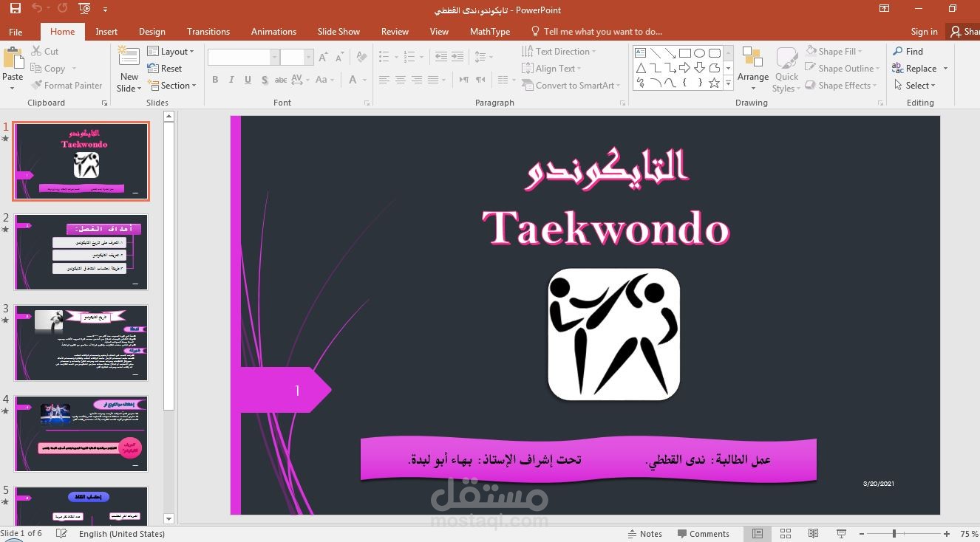This screenshot has height=542, width=980.
Task: Switch to the Transitions tab
Action: tap(208, 32)
